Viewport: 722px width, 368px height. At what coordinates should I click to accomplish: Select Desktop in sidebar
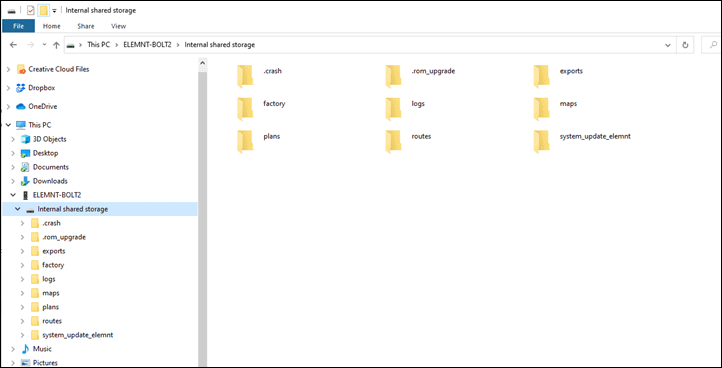[x=45, y=153]
